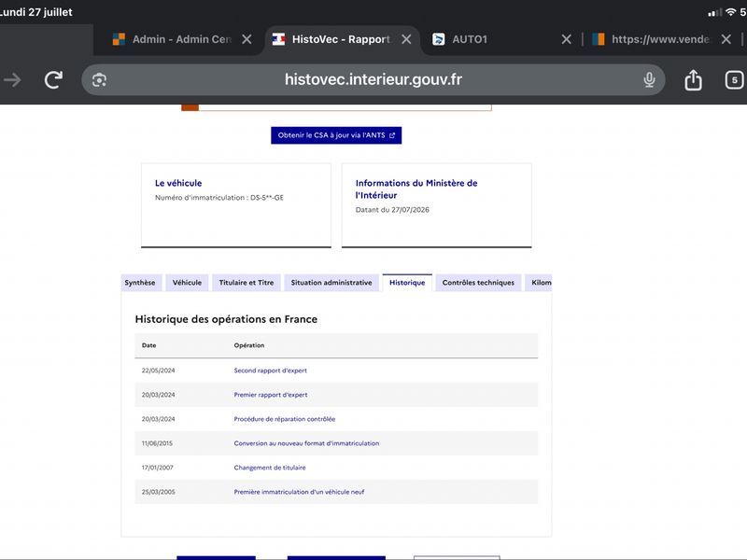Tap the Lundi 27 juillet date in status bar
Viewport: 747px width, 560px height.
[x=36, y=12]
